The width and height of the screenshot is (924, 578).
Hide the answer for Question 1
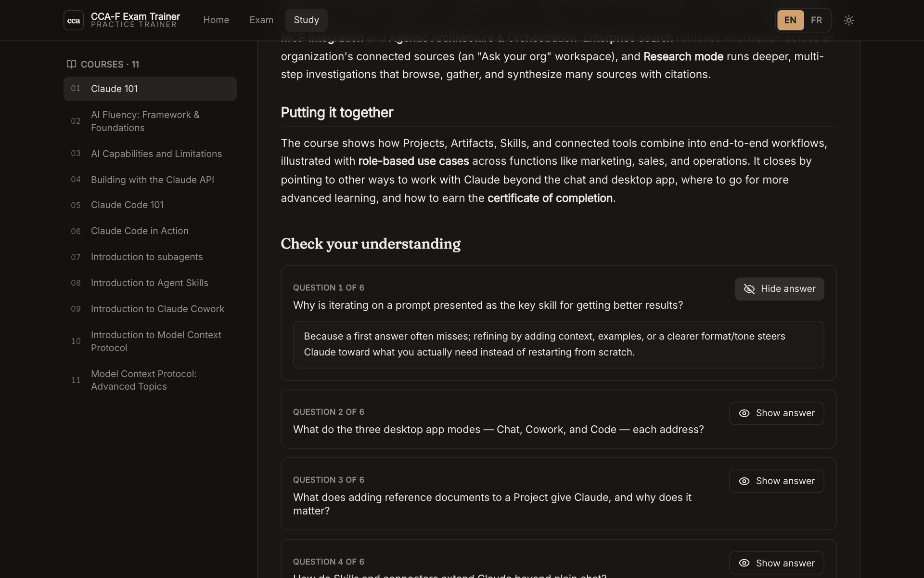779,289
